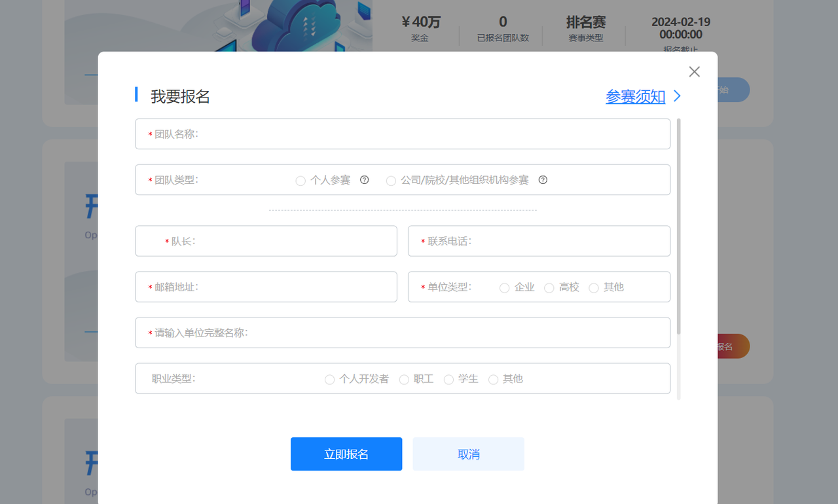Click the ¥40万 prize amount text
838x504 pixels.
point(420,22)
